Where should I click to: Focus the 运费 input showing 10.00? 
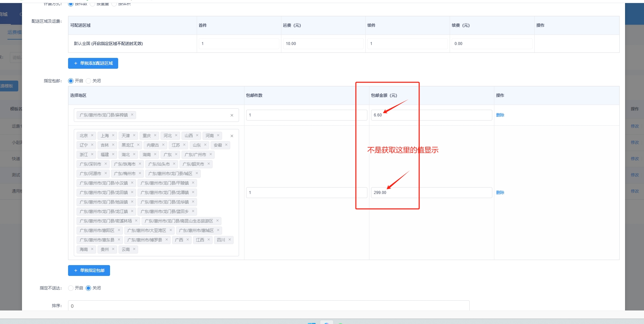tap(323, 44)
